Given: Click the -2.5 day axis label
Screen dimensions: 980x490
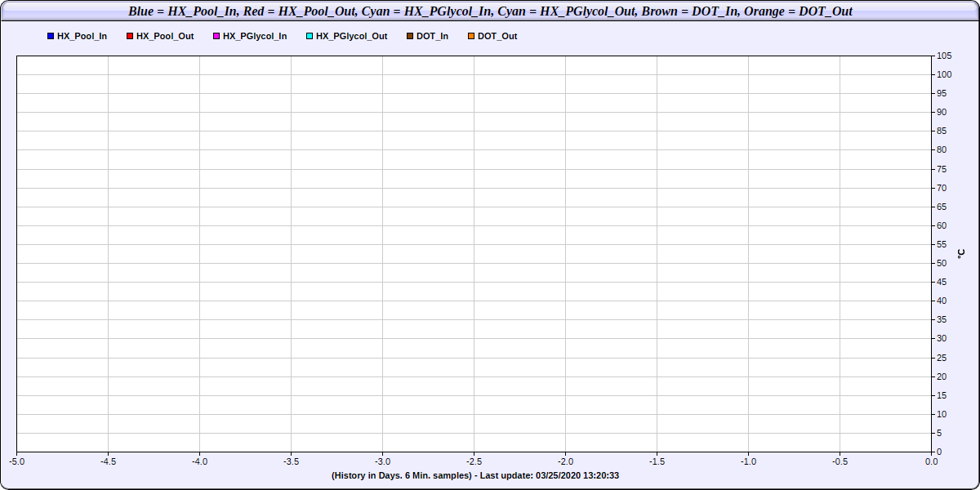Looking at the screenshot, I should pos(474,461).
